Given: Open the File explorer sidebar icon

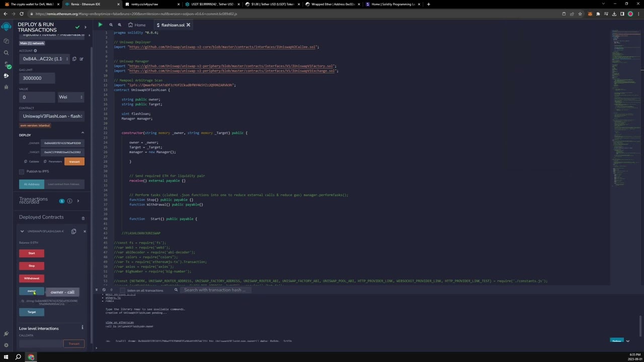Looking at the screenshot, I should (6, 41).
